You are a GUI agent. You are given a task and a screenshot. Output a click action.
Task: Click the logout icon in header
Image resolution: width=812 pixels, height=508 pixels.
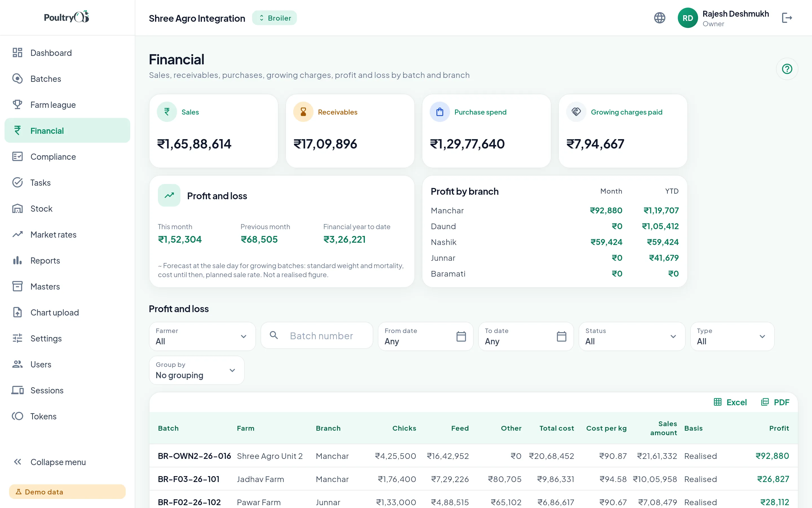(787, 18)
